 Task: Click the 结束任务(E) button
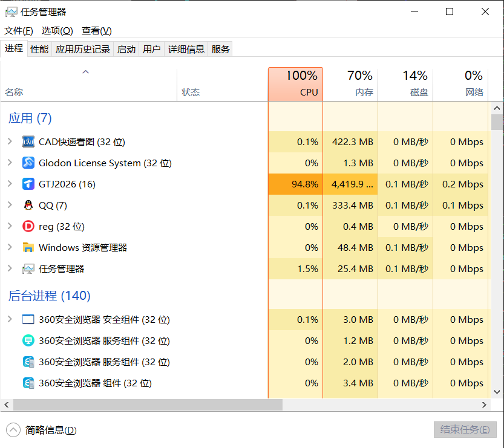click(465, 430)
